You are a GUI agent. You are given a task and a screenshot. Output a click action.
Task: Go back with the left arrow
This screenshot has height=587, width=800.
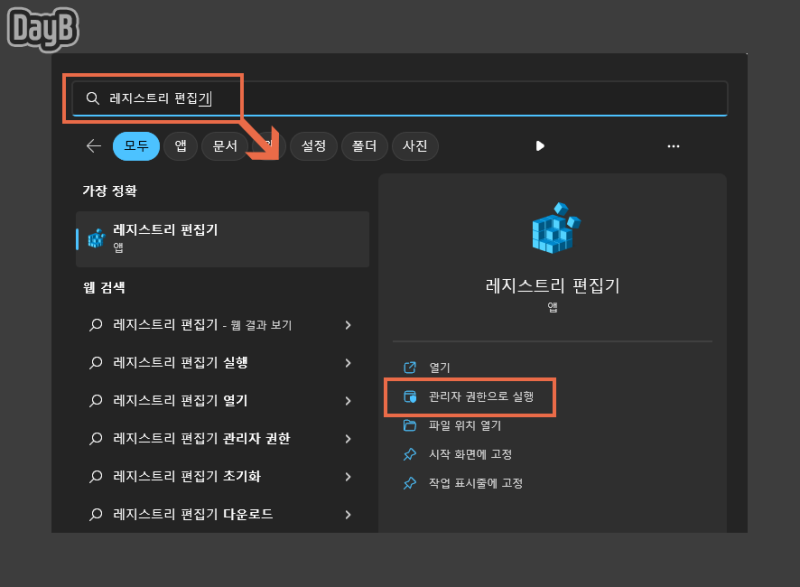coord(94,146)
